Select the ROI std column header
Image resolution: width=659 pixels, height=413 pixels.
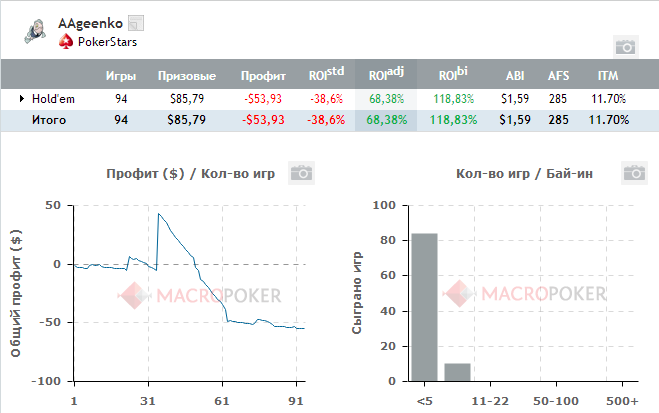click(x=326, y=75)
